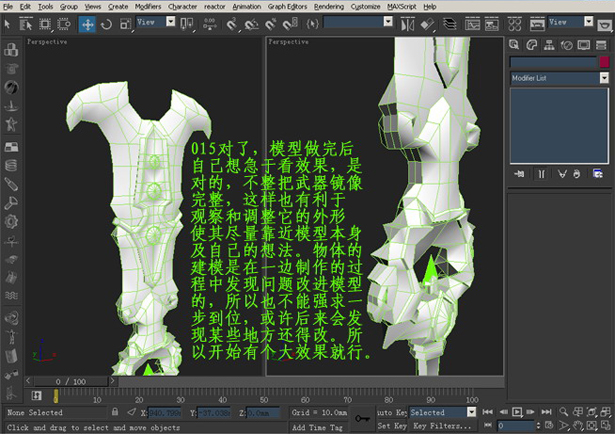Open the Selected key filter dropdown
This screenshot has width=615, height=434.
pyautogui.click(x=442, y=412)
